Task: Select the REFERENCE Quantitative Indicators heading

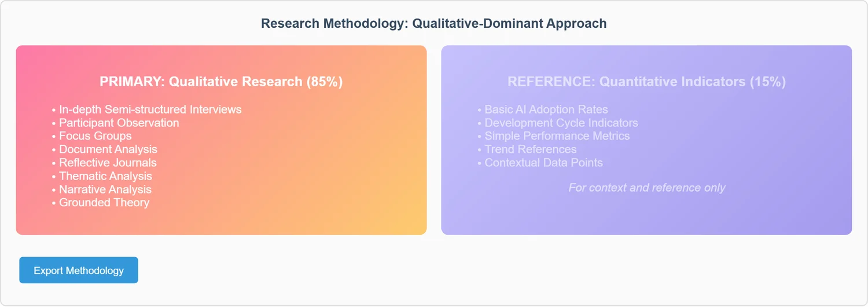Action: [x=646, y=82]
